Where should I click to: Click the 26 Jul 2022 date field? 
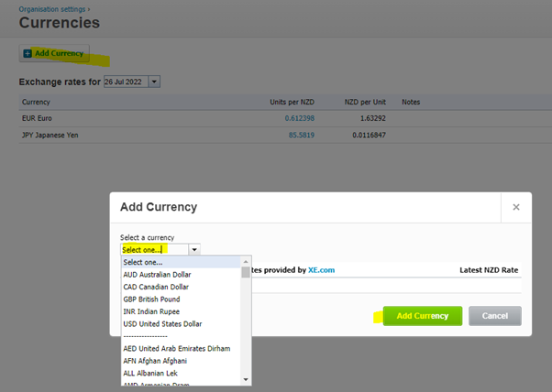coord(125,82)
